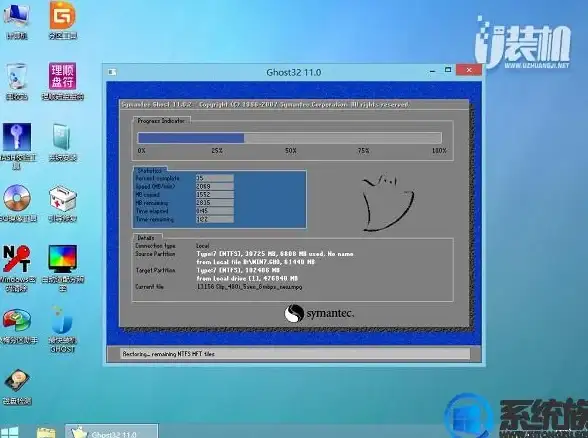Open the File Explorer folder on taskbar

pyautogui.click(x=46, y=432)
